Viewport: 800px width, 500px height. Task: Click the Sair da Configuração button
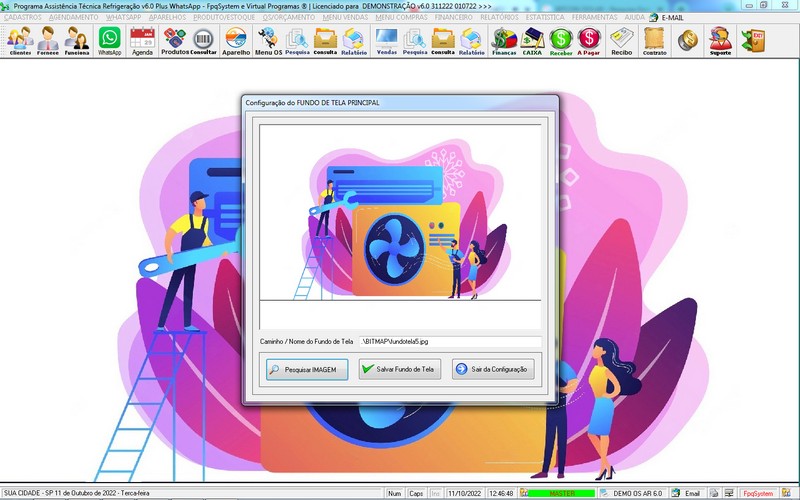click(x=493, y=369)
